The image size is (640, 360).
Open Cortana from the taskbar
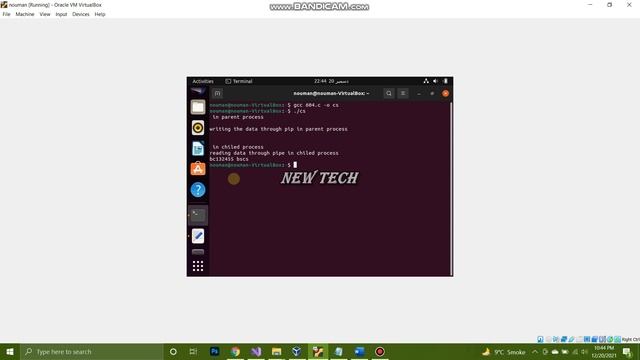pyautogui.click(x=173, y=351)
